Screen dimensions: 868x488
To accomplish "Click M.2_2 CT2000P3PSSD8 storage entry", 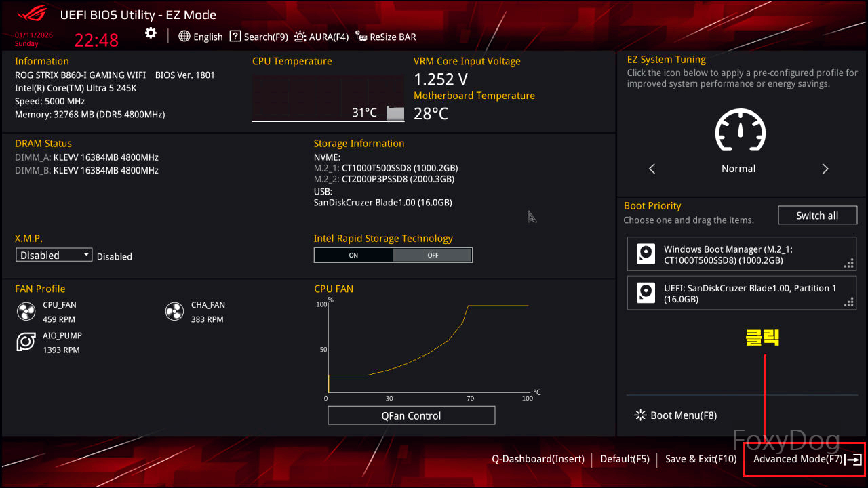I will tap(384, 179).
